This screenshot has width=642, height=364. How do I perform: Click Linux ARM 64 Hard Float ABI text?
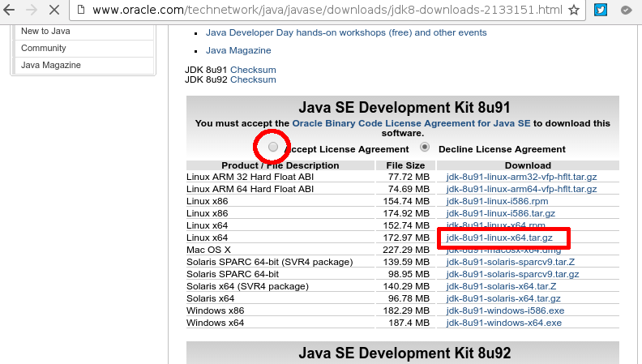tap(250, 189)
